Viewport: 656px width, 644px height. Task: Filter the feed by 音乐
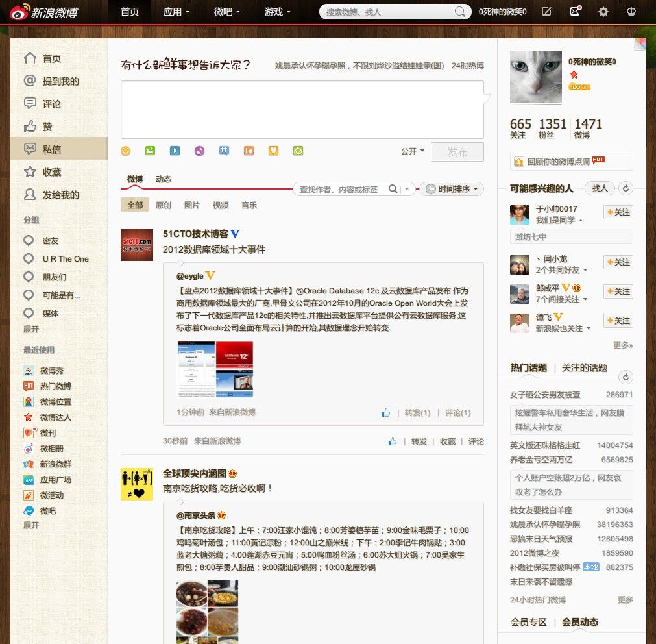[249, 205]
